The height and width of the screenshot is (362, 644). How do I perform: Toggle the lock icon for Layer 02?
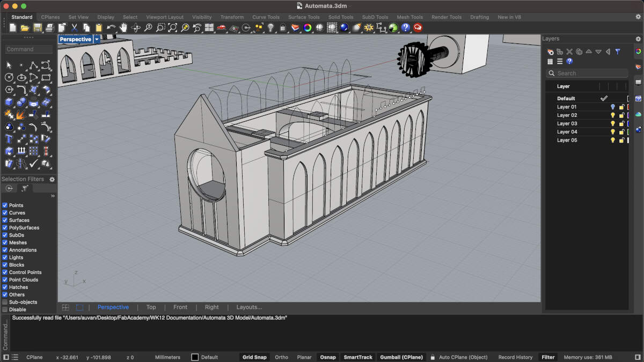pos(621,115)
